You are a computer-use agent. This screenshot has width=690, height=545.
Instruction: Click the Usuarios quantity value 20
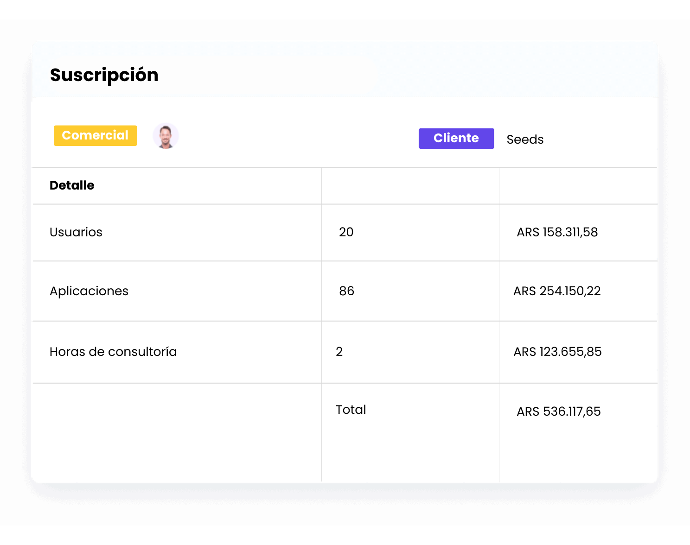[x=346, y=232]
